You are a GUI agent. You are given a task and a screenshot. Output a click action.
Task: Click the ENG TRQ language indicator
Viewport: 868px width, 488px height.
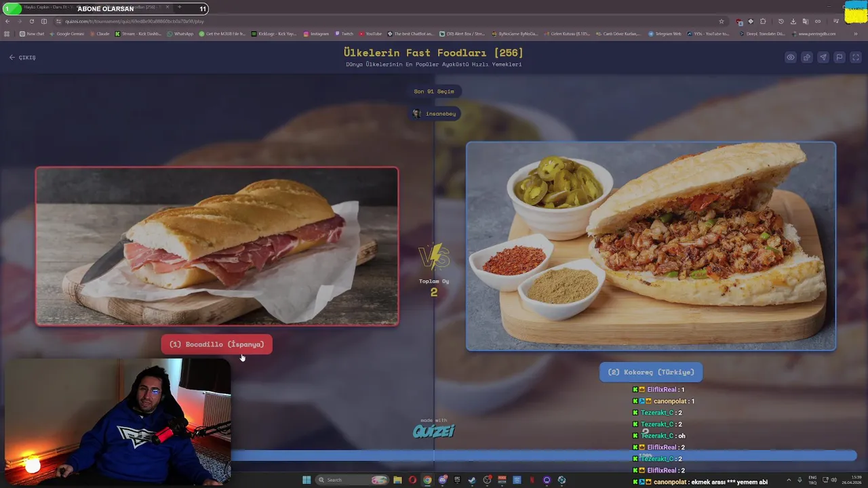[x=812, y=480]
